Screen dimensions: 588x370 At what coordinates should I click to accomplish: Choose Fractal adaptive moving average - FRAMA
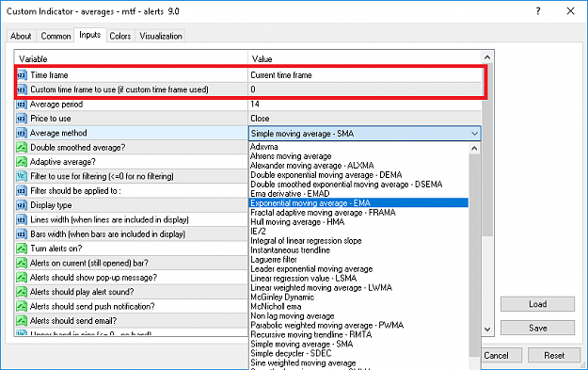click(323, 213)
